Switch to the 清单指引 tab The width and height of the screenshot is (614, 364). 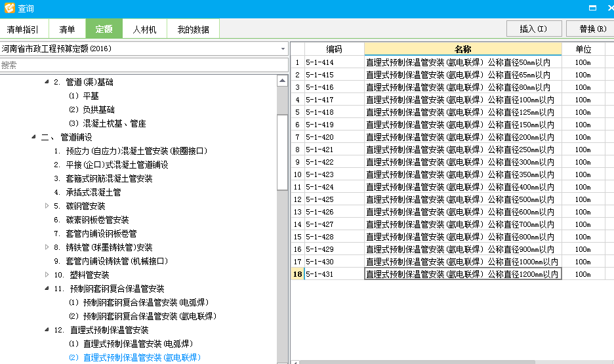coord(23,30)
